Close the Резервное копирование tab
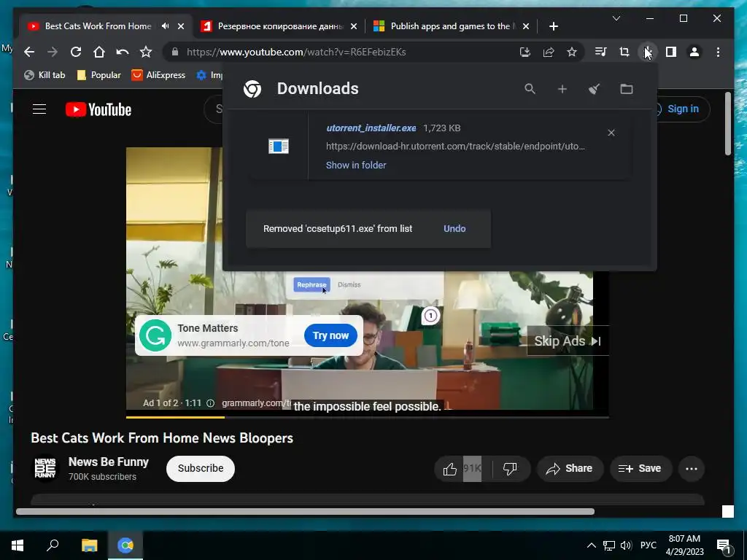The width and height of the screenshot is (747, 560). click(354, 26)
